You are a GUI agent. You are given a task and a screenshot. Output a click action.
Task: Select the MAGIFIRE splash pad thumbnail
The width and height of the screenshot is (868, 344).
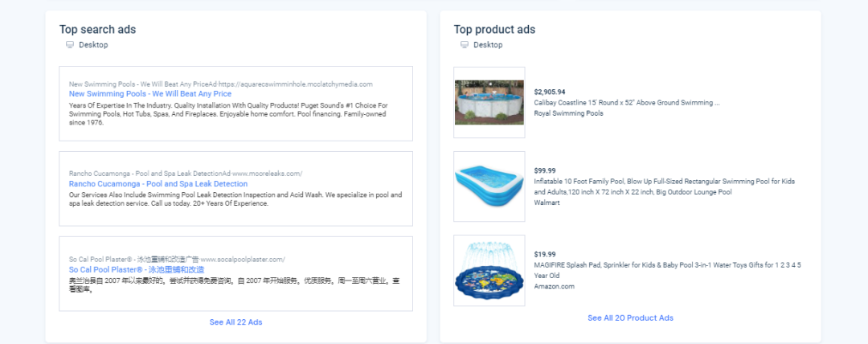click(489, 270)
